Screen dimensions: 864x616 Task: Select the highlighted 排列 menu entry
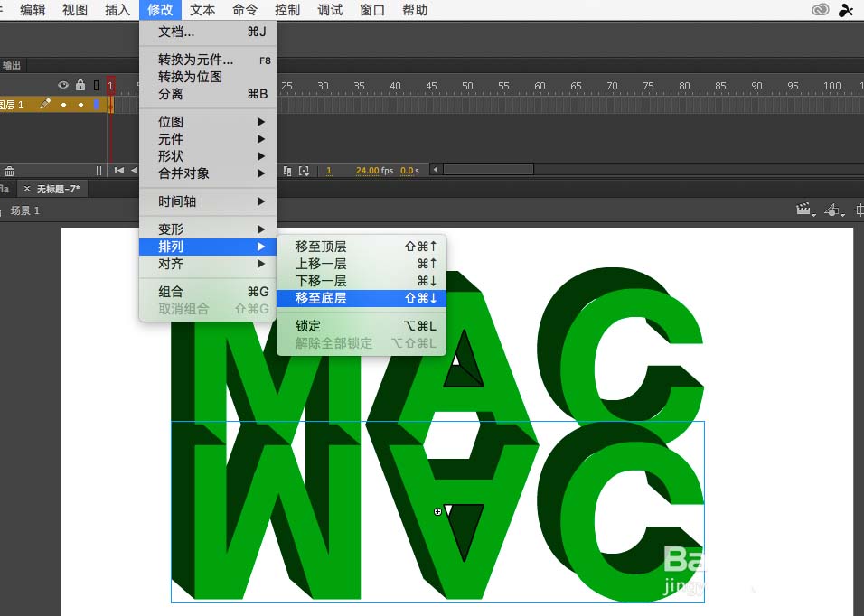point(207,246)
